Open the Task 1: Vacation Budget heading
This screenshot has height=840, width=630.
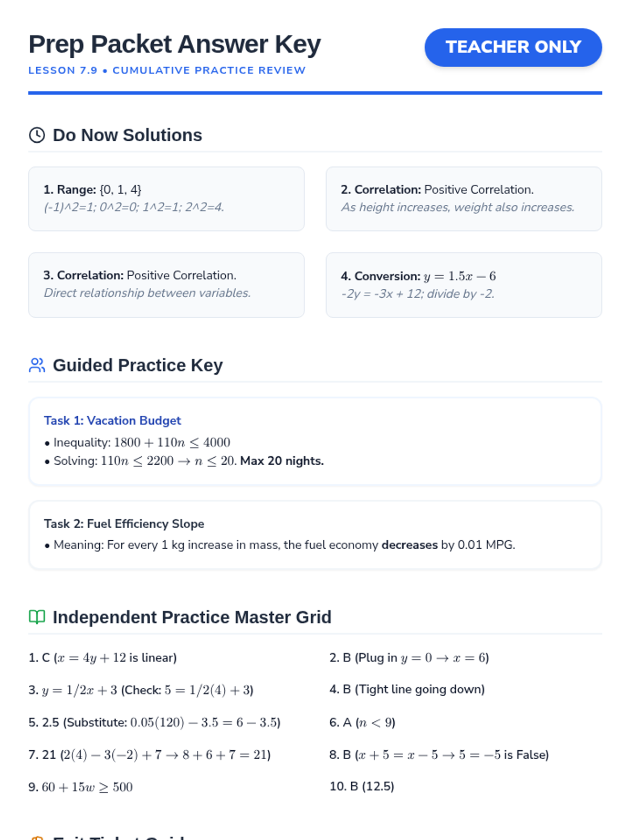pos(112,421)
